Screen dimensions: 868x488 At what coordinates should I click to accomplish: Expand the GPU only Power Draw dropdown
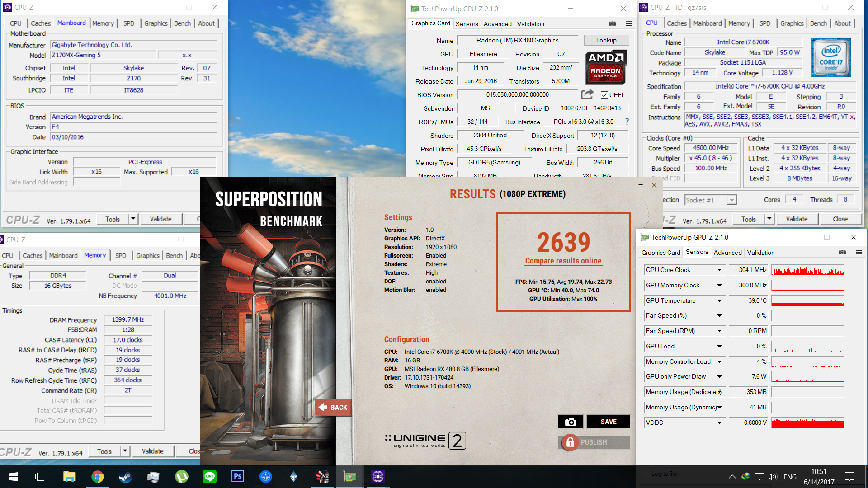coord(719,376)
